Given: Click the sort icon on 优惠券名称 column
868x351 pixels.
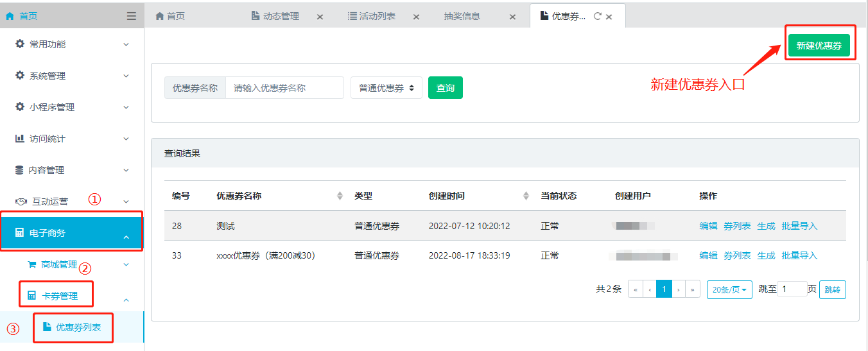Looking at the screenshot, I should (x=340, y=196).
